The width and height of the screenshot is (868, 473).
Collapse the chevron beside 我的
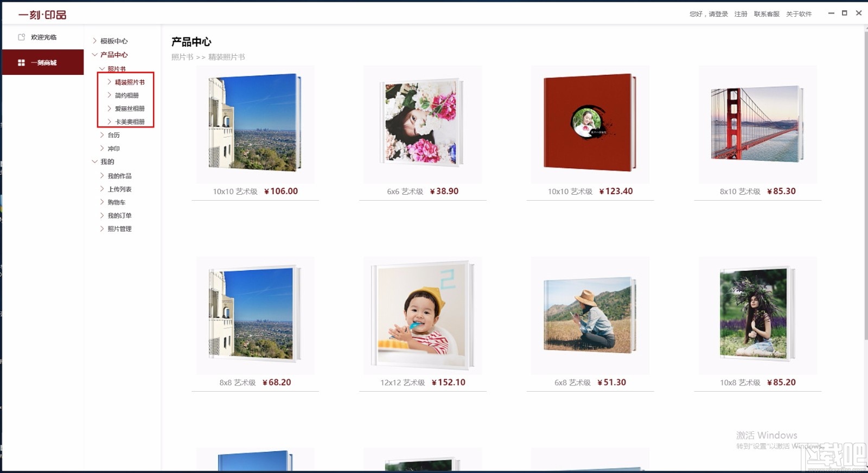[x=95, y=161]
